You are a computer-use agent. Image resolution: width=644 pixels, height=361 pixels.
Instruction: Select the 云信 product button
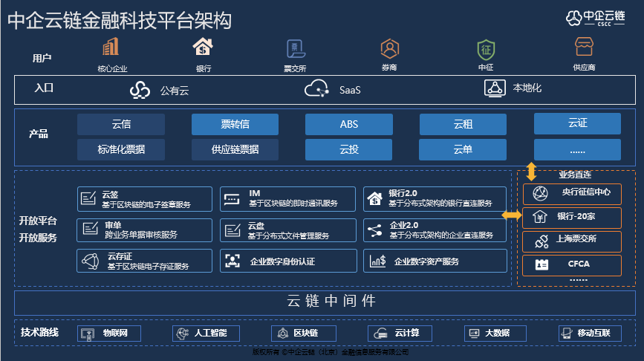(121, 124)
